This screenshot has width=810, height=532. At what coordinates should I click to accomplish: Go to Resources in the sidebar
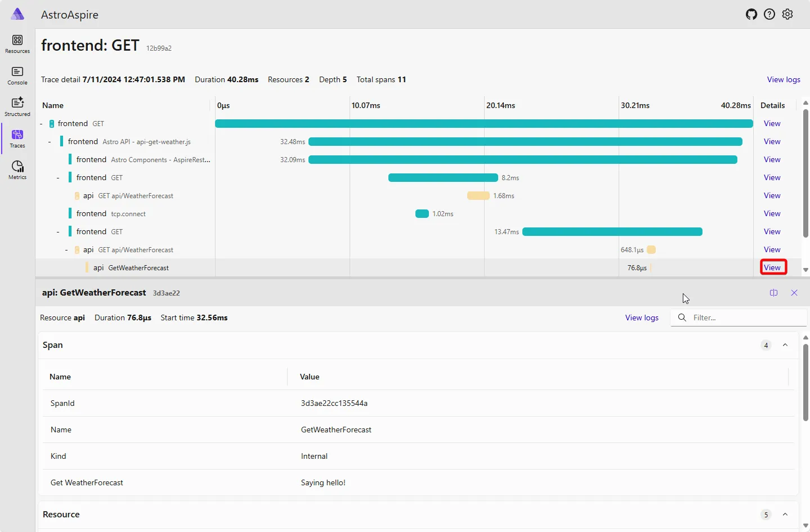click(x=17, y=44)
